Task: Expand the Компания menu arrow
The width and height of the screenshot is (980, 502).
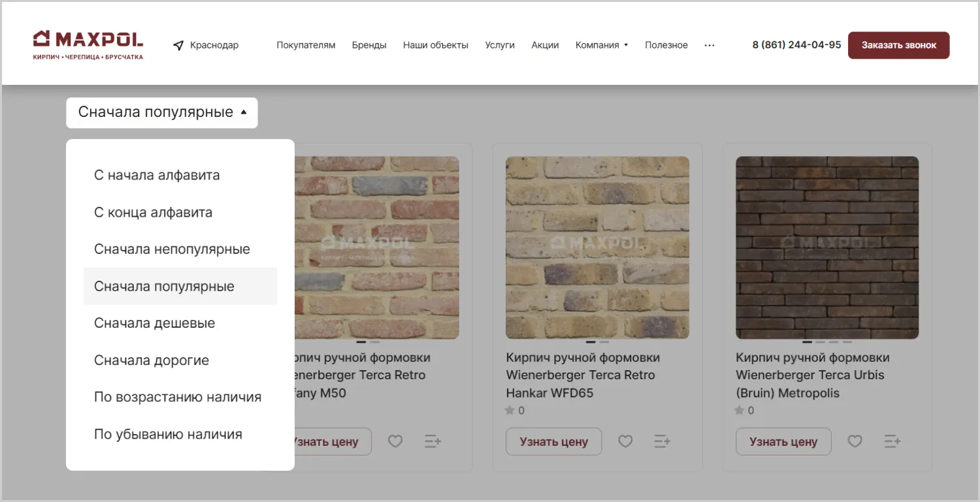Action: pyautogui.click(x=626, y=46)
